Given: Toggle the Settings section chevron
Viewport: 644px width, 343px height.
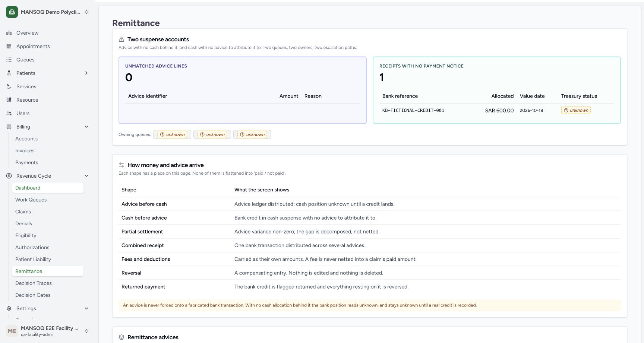Looking at the screenshot, I should (86, 308).
